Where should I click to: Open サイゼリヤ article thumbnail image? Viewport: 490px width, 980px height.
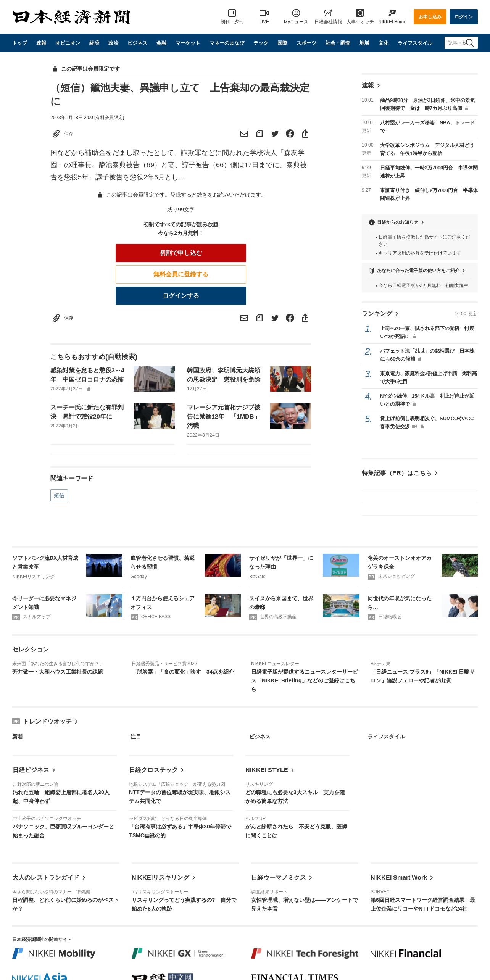[341, 565]
